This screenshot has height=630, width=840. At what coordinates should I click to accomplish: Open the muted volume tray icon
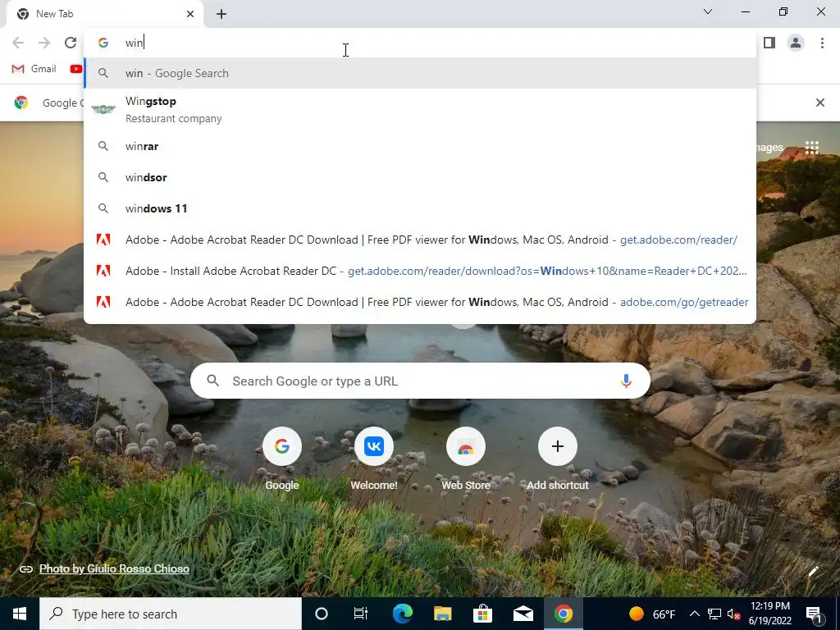point(733,614)
